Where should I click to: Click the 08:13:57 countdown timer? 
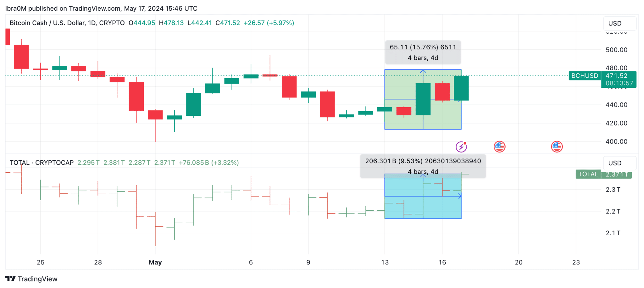(x=619, y=83)
